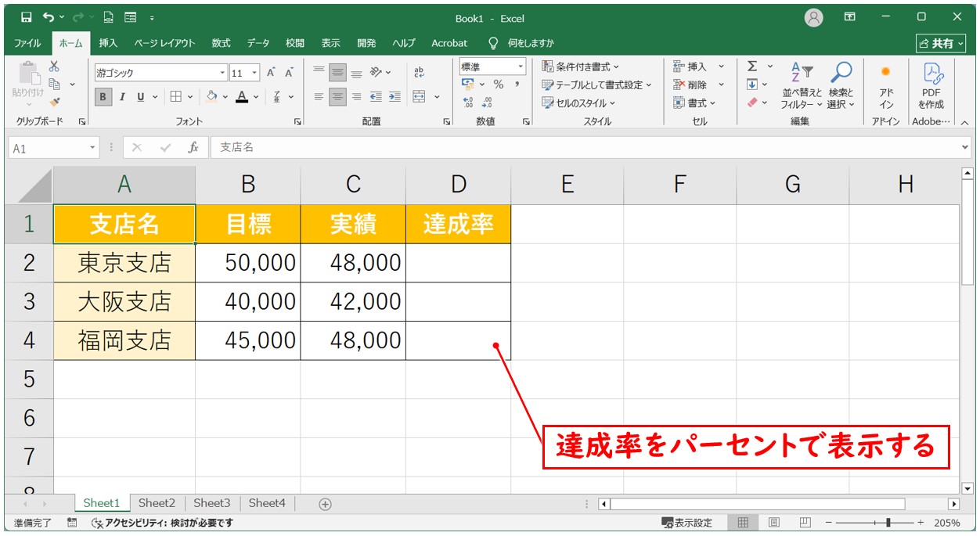This screenshot has height=536, width=980.
Task: Click the zoom slider handle
Action: pos(888,523)
